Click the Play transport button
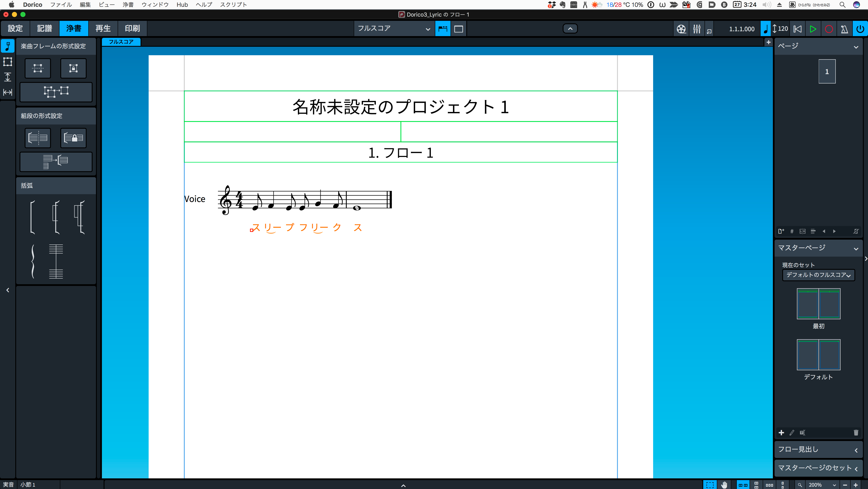Viewport: 868px width, 489px height. click(x=813, y=29)
